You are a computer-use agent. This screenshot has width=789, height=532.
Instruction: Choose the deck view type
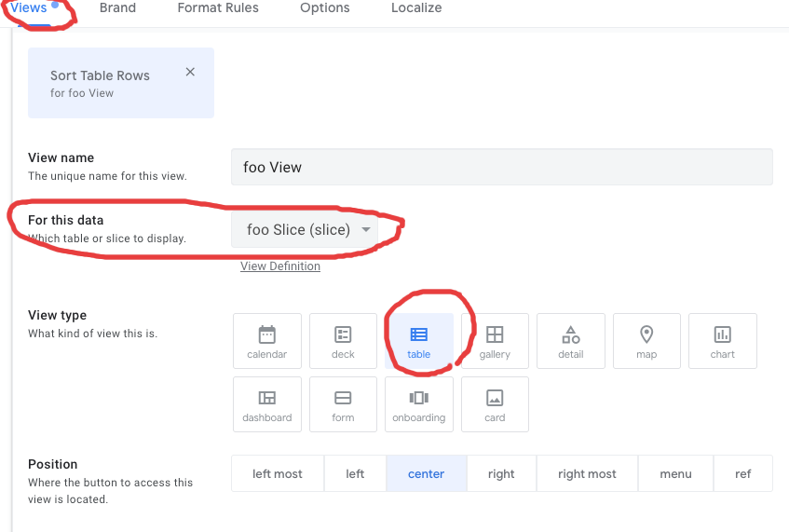(343, 340)
